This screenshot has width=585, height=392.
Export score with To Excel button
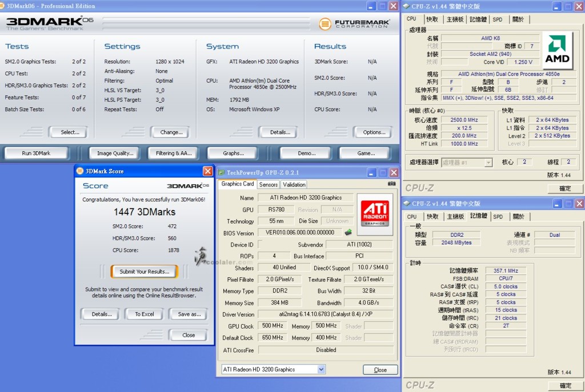[144, 314]
